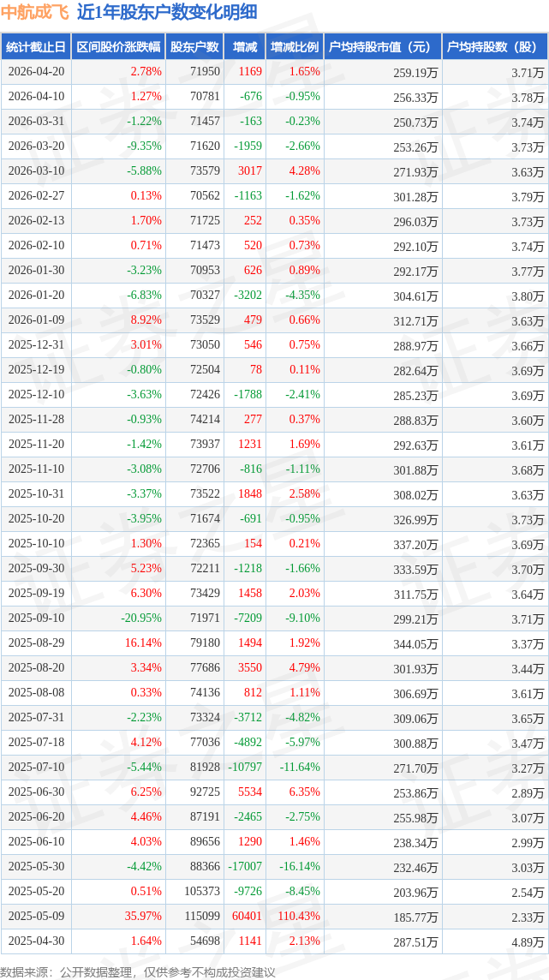Click the 2025-12-31 date cell

[x=36, y=345]
